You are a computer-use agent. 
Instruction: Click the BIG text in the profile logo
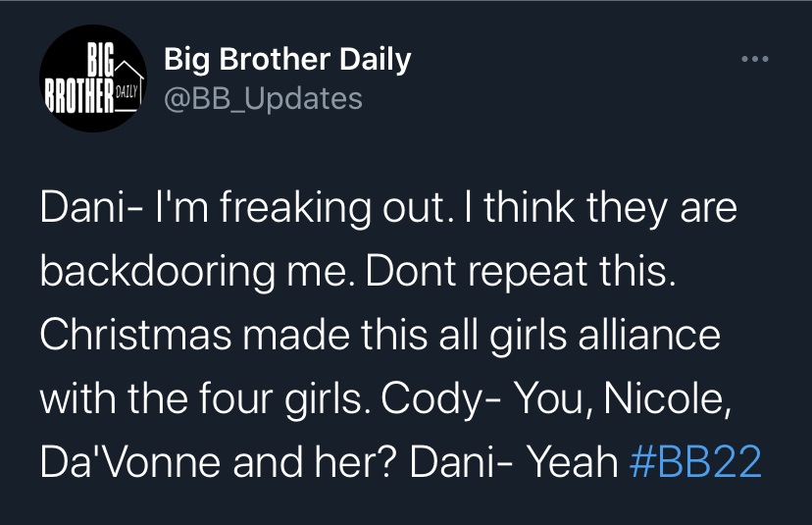click(x=100, y=61)
